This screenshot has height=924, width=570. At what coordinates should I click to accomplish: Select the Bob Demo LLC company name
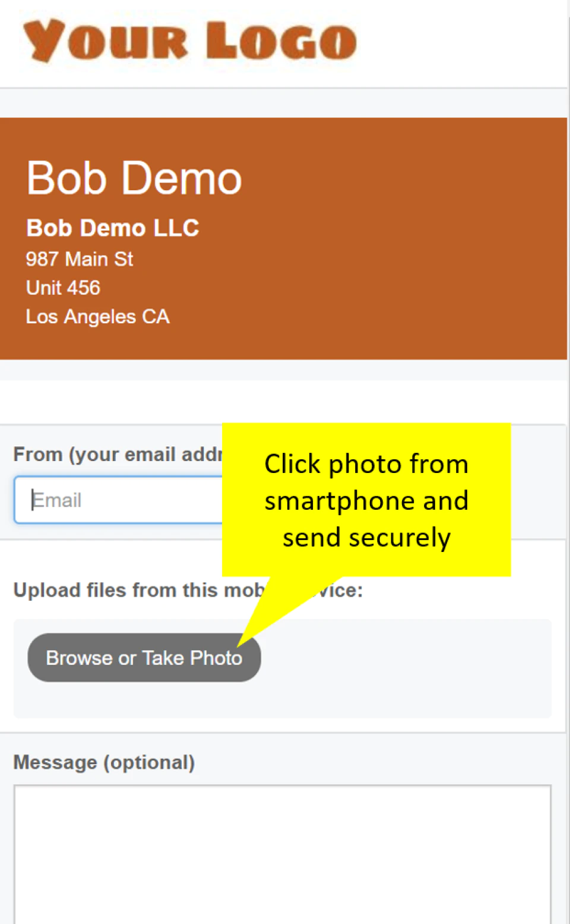tap(113, 228)
